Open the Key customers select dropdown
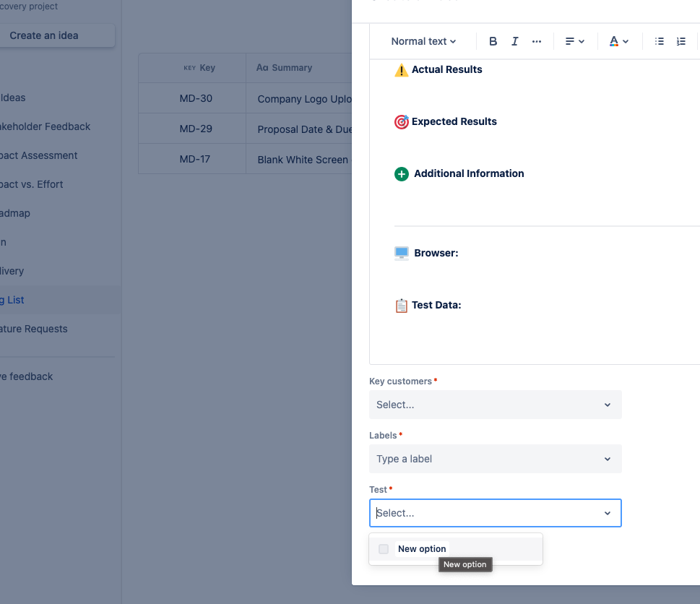The height and width of the screenshot is (604, 700). tap(495, 405)
